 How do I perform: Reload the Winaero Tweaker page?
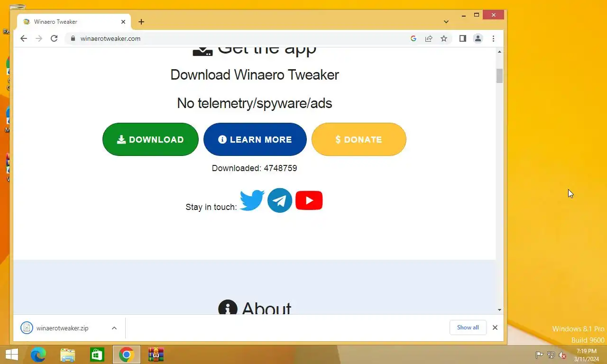pos(54,38)
